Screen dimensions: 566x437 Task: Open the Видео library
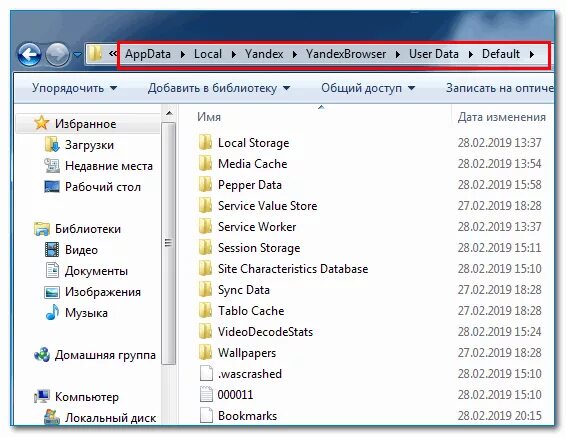[x=81, y=250]
